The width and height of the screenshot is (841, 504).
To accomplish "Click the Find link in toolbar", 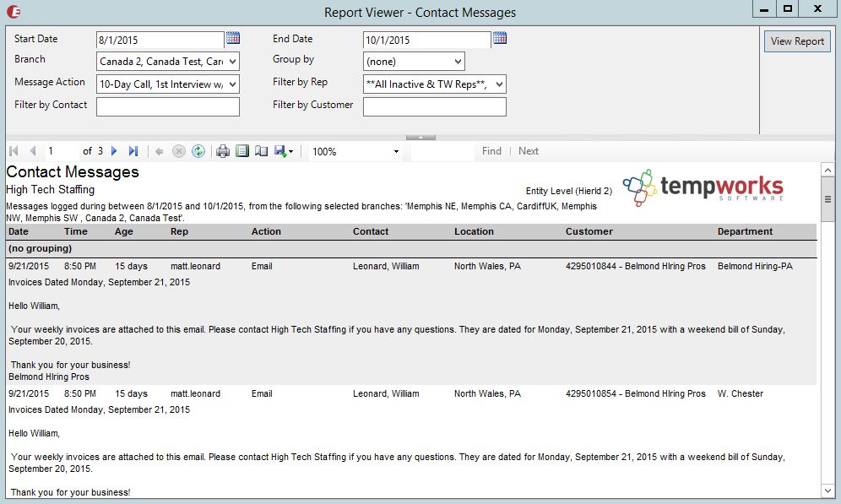I will tap(491, 151).
